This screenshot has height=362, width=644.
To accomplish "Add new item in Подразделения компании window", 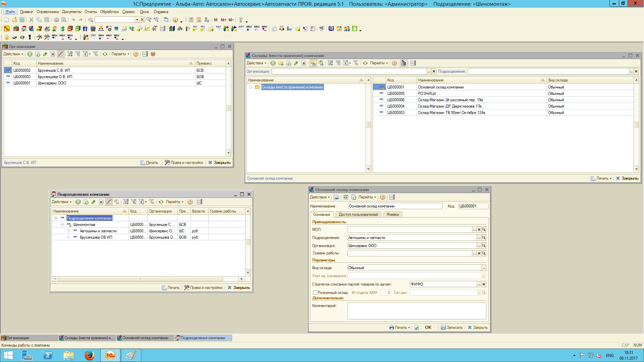I will pos(78,202).
